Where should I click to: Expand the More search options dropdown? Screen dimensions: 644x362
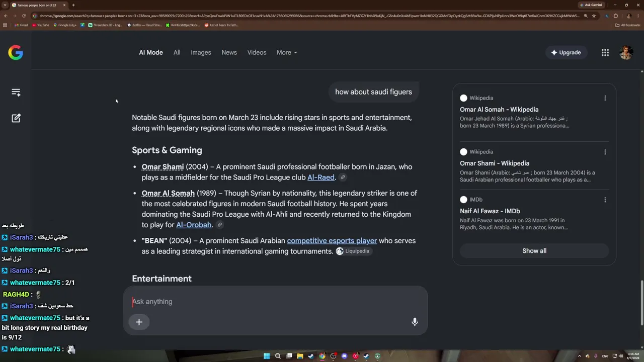point(287,52)
